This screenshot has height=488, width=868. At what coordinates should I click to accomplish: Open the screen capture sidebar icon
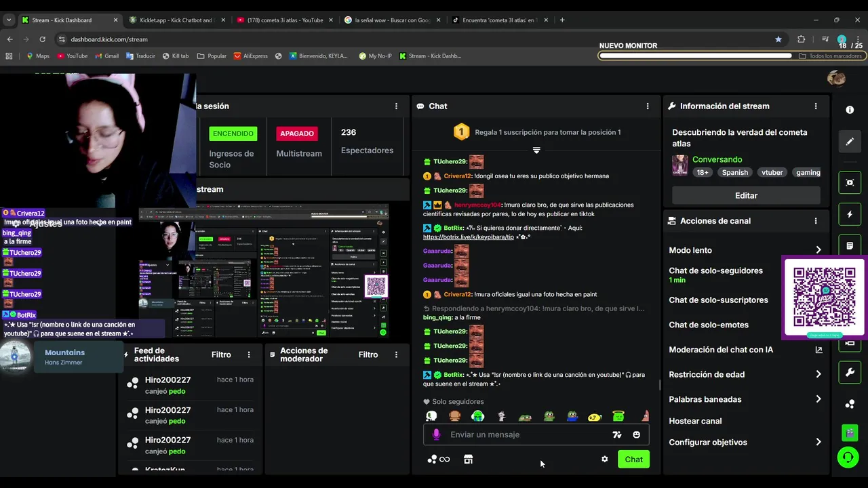pos(850,182)
